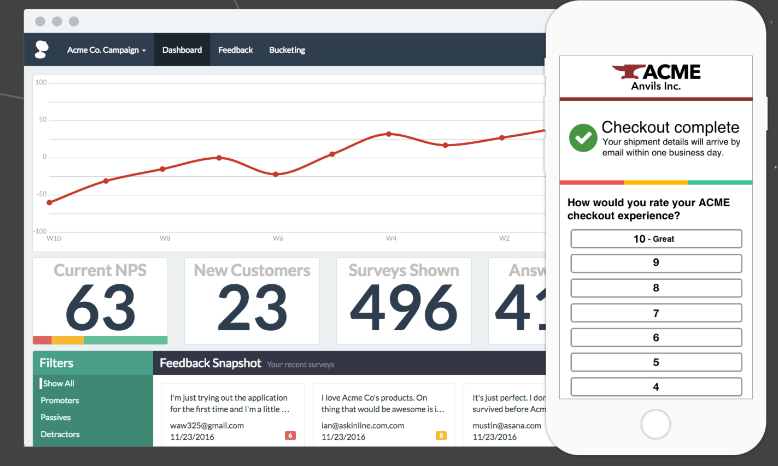Click the Current NPS color bar
Screen dimensions: 778x466
coord(100,340)
